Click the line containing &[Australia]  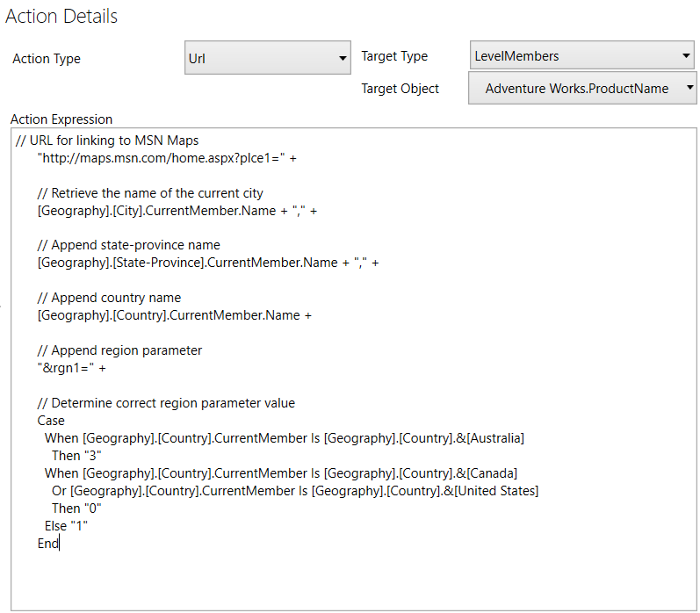point(284,438)
